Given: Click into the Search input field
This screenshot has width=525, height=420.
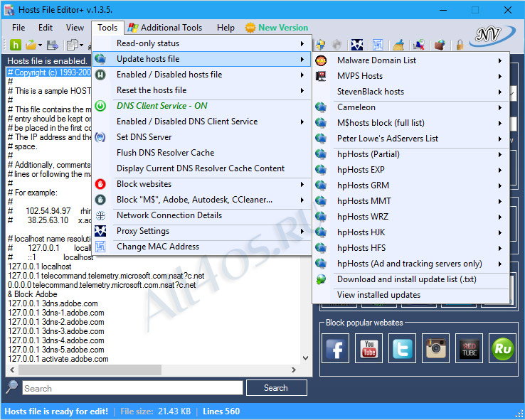Looking at the screenshot, I should tap(132, 388).
